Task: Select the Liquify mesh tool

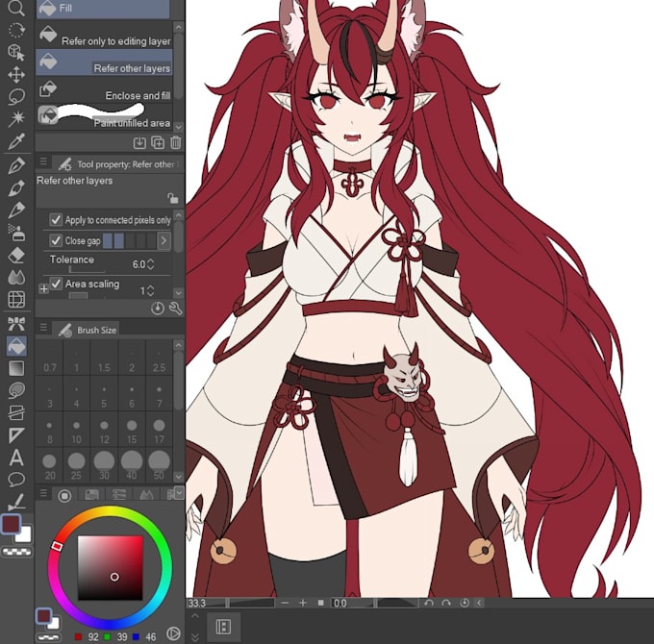Action: [x=16, y=299]
